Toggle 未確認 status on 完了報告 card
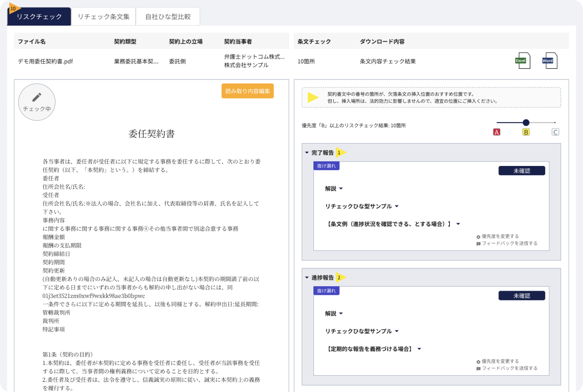Screen dimensions: 583x392 coord(521,171)
